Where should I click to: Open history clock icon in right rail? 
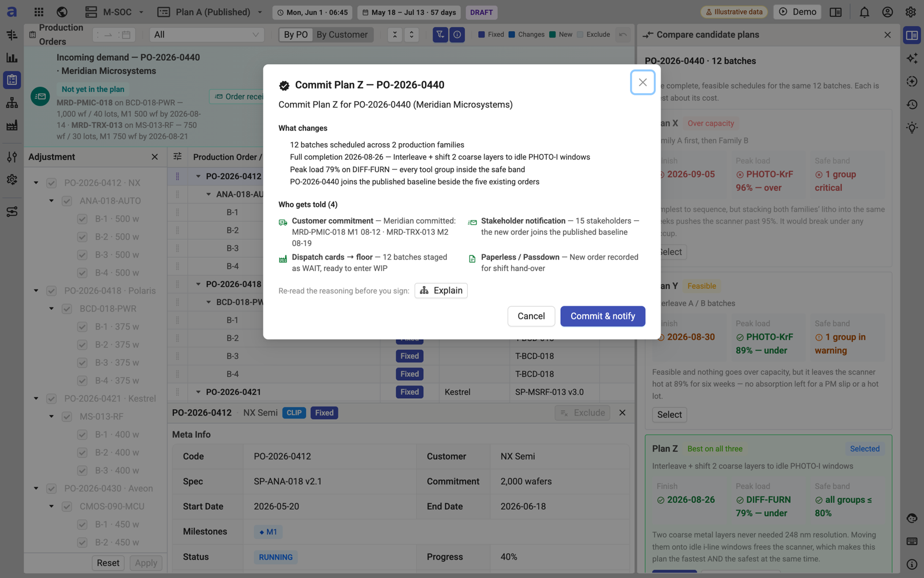click(x=912, y=104)
